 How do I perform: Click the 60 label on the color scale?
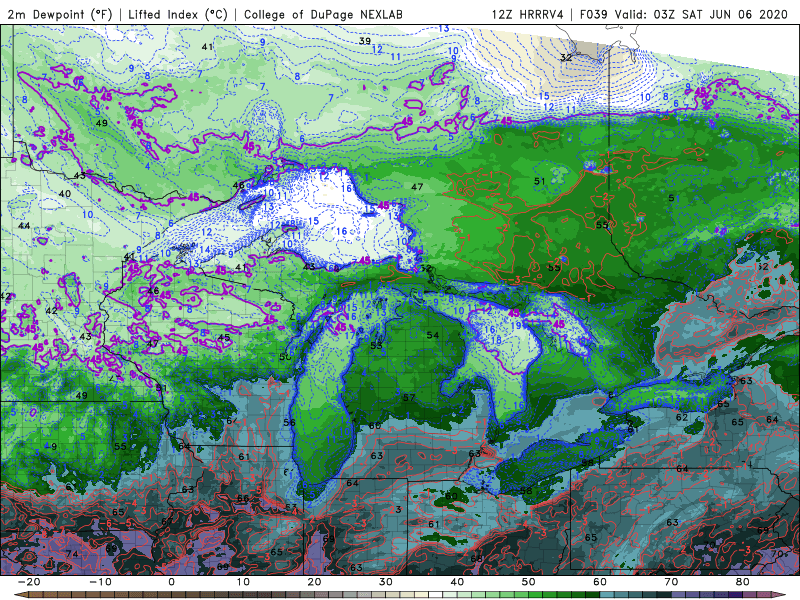click(600, 582)
